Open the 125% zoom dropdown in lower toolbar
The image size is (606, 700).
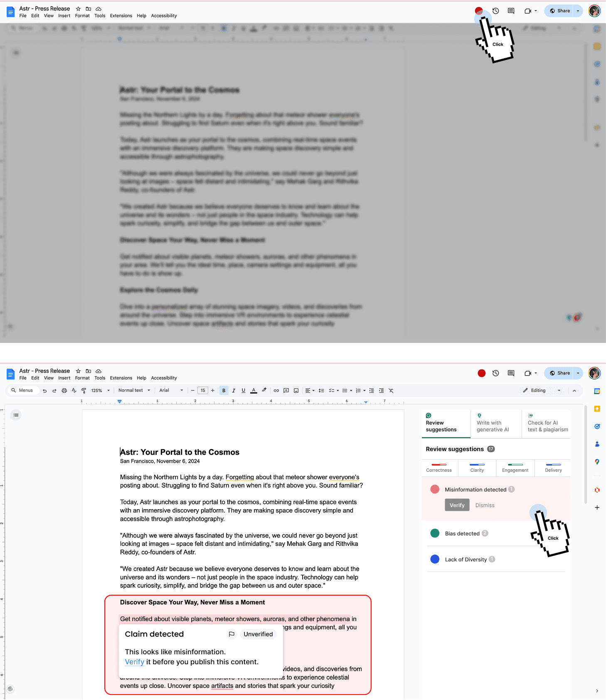coord(100,391)
